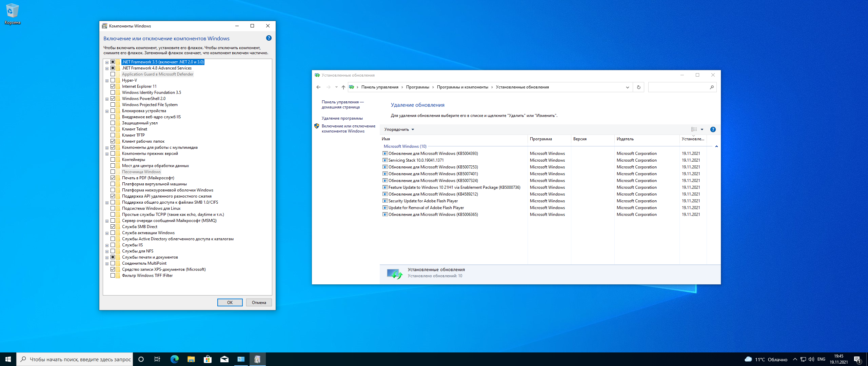Click the back arrow in Installed Updates window
This screenshot has height=366, width=868.
tap(318, 87)
